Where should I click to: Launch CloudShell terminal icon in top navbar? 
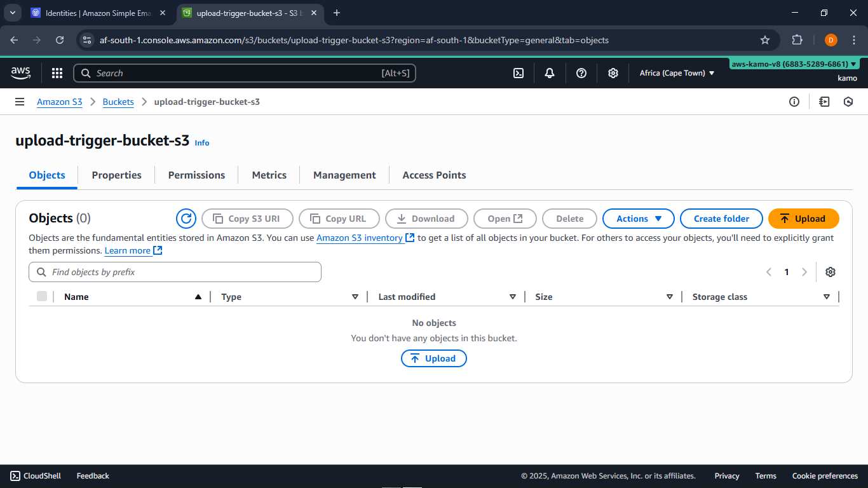[x=518, y=73]
